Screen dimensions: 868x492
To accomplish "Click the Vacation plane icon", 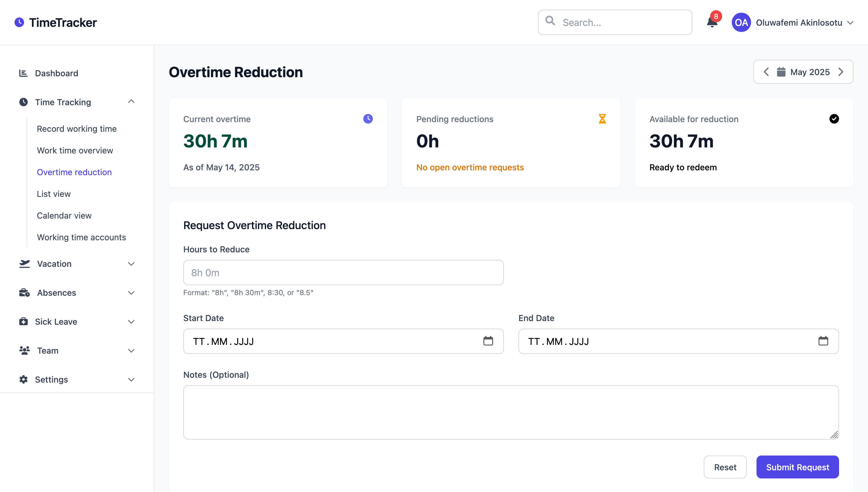I will click(24, 263).
